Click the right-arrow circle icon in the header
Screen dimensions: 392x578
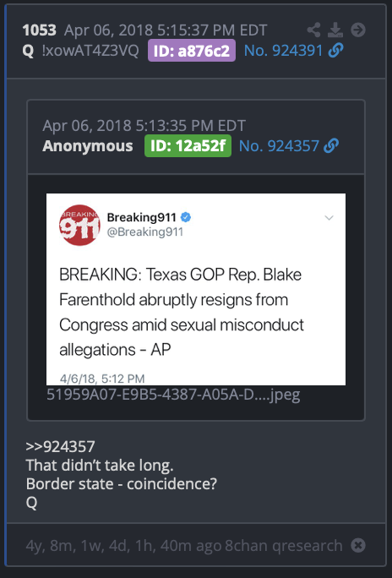(x=358, y=30)
